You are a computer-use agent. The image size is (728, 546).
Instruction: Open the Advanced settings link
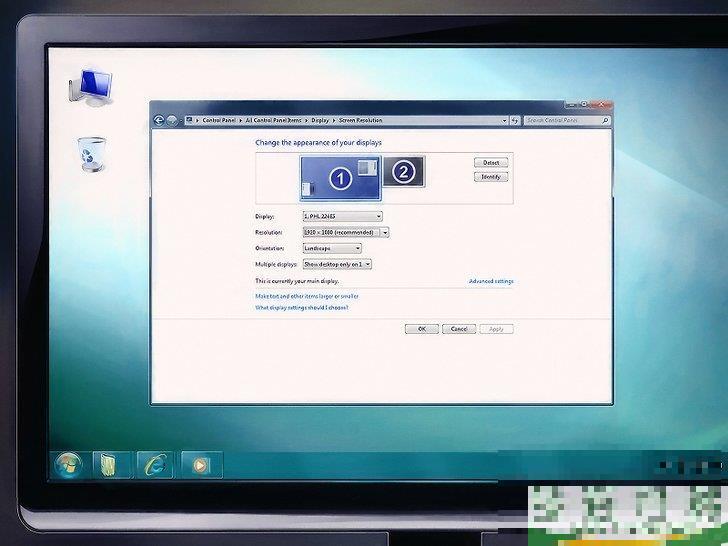click(x=490, y=281)
